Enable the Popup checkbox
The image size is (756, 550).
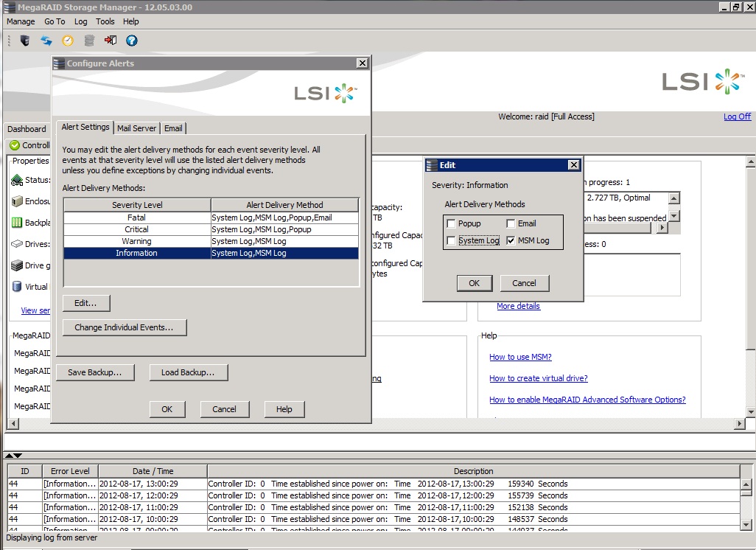coord(451,223)
